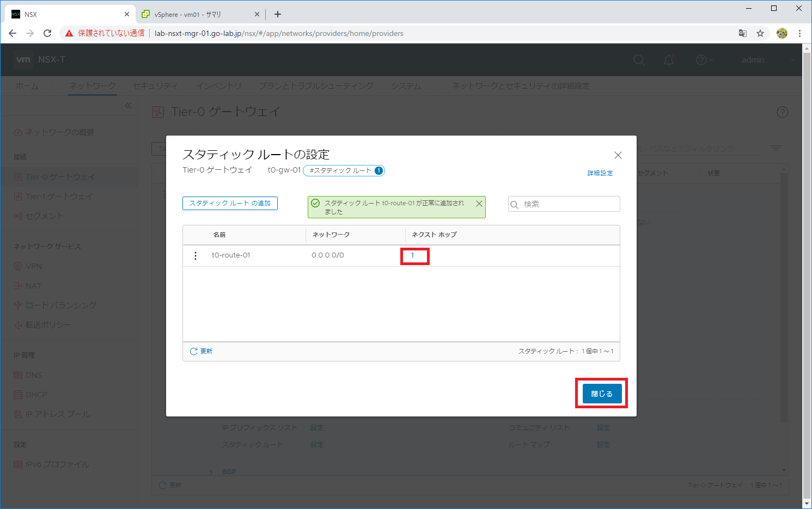Click the next hop count 1 link

click(x=412, y=255)
